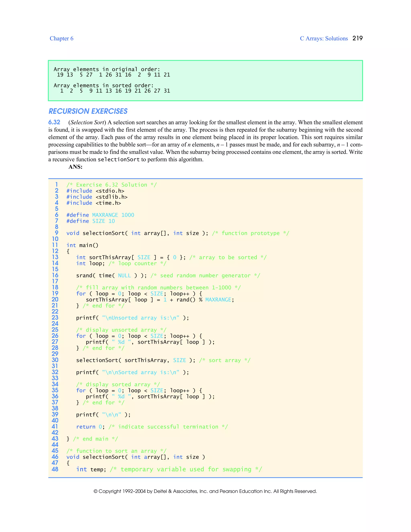Click the 'return 0;' statement
411x532 pixels.
click(x=90, y=427)
